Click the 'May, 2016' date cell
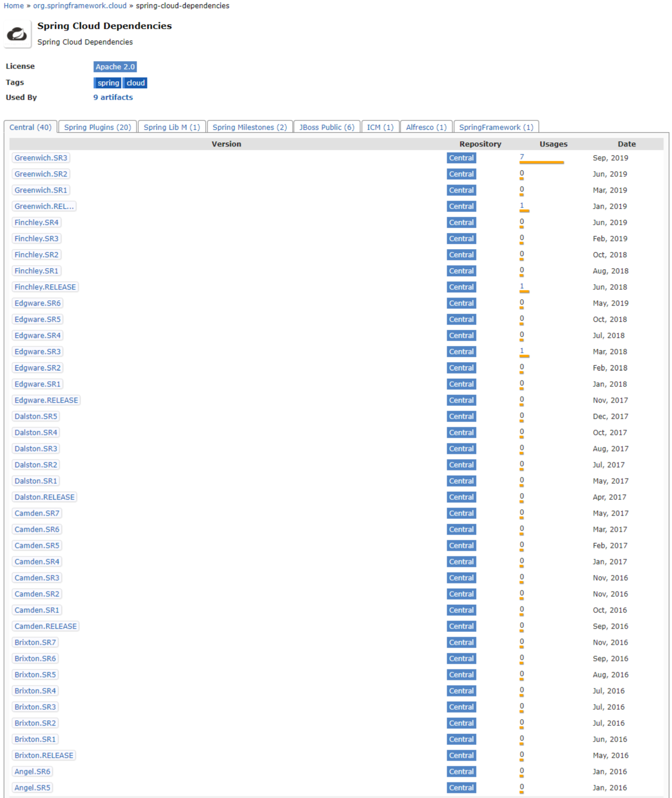The image size is (672, 798). pos(610,755)
